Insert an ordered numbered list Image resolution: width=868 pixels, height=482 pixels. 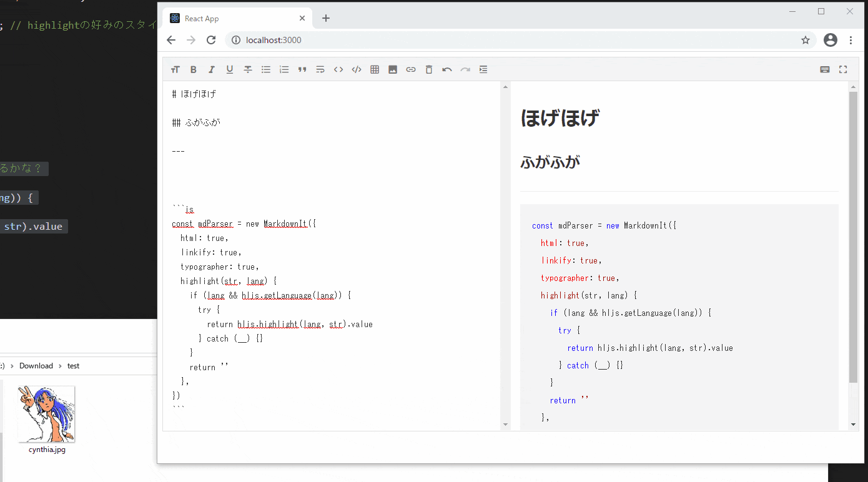click(284, 69)
